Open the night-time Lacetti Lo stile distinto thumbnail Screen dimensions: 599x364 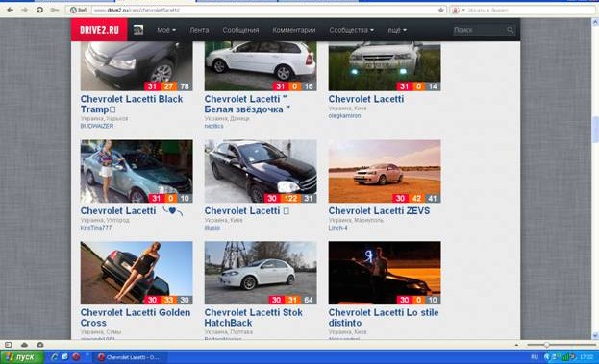pos(385,273)
